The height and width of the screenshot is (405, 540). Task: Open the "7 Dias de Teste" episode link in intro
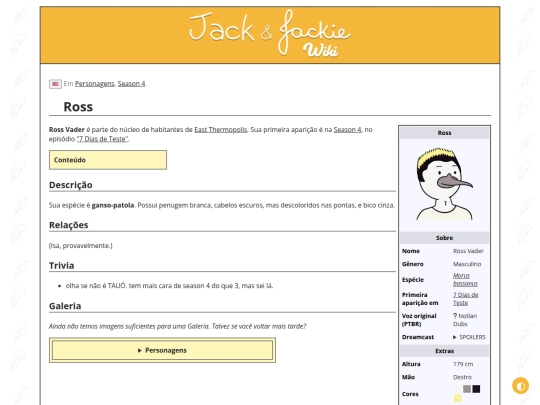(x=102, y=139)
